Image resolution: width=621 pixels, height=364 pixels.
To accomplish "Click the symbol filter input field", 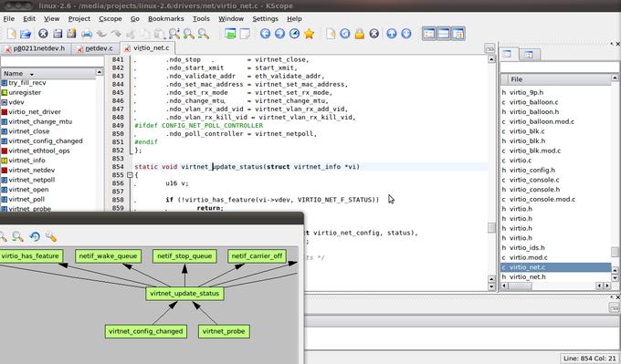I will pos(52,61).
